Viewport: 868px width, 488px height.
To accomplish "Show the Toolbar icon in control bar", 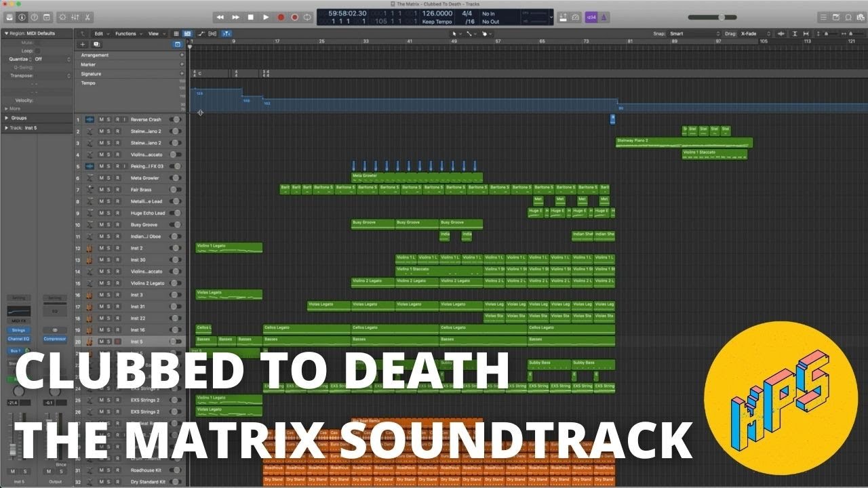I will (x=46, y=17).
